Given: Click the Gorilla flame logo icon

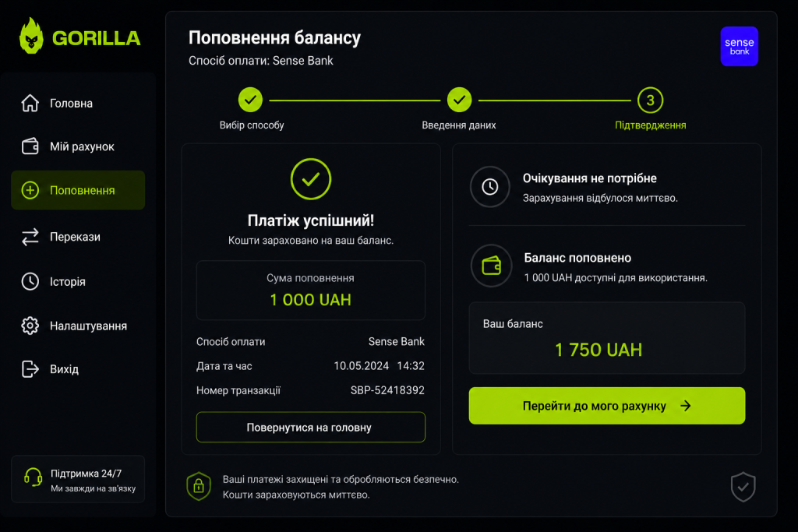Looking at the screenshot, I should coord(31,36).
